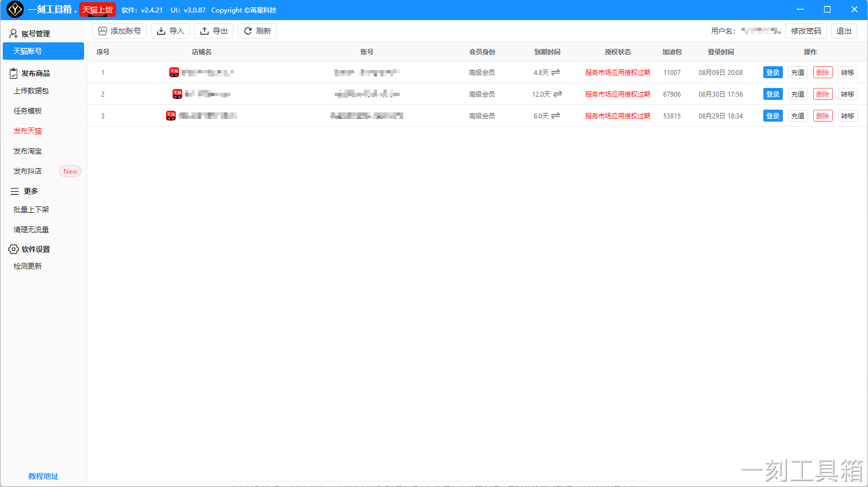This screenshot has height=487, width=868.
Task: Open the 教程地址 tutorial link
Action: pyautogui.click(x=43, y=476)
